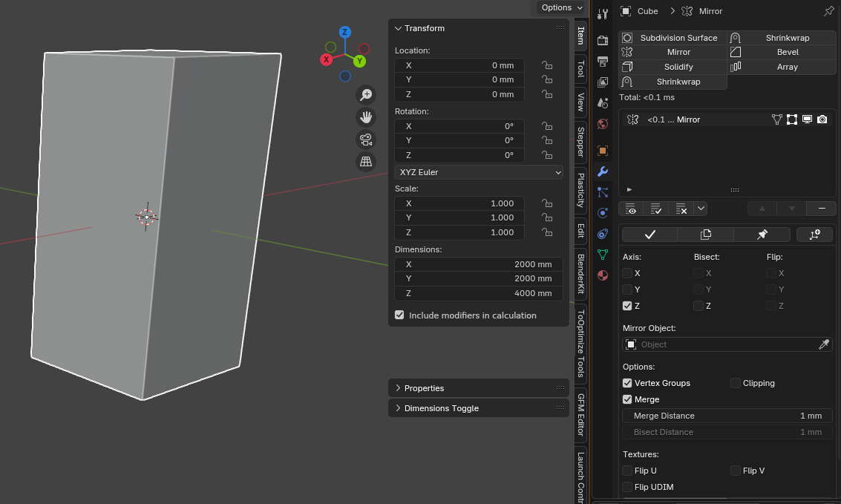Switch perspective/orthographic with the grid gizmo
This screenshot has width=841, height=504.
point(367,161)
